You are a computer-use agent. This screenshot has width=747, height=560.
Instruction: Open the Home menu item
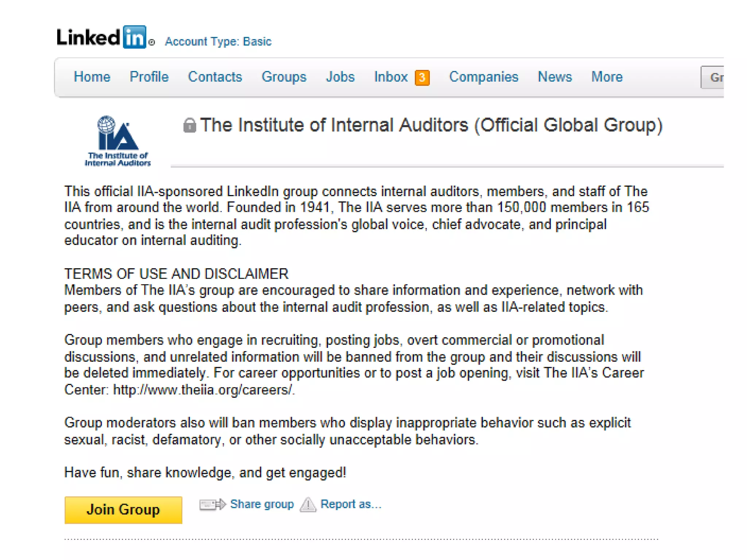tap(92, 77)
